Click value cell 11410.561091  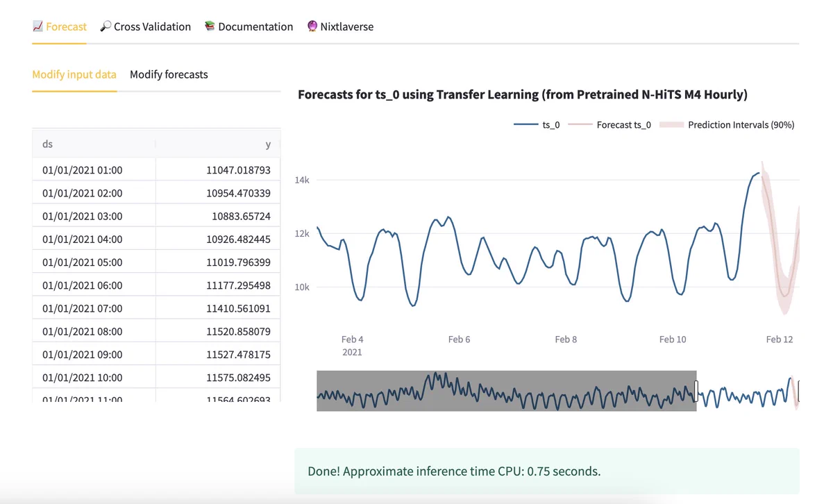218,308
